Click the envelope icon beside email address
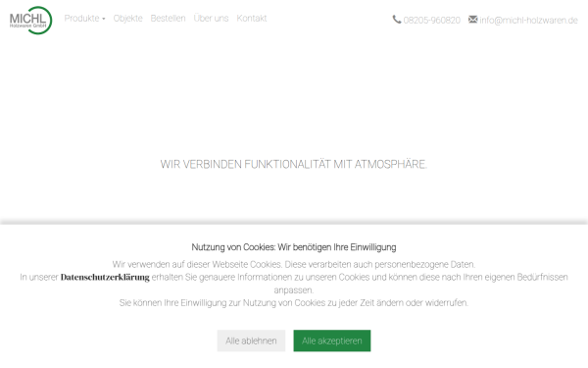The width and height of the screenshot is (588, 368). (x=473, y=20)
